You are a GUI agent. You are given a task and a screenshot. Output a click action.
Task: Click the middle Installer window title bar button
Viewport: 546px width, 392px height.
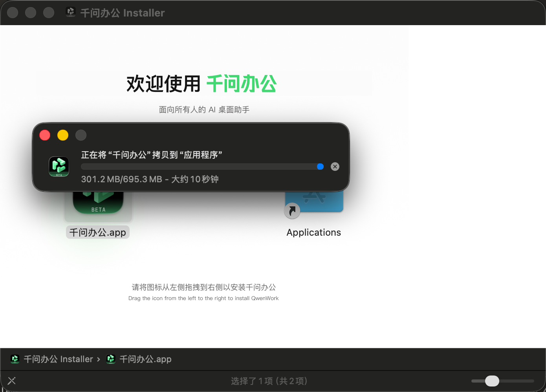pos(31,13)
